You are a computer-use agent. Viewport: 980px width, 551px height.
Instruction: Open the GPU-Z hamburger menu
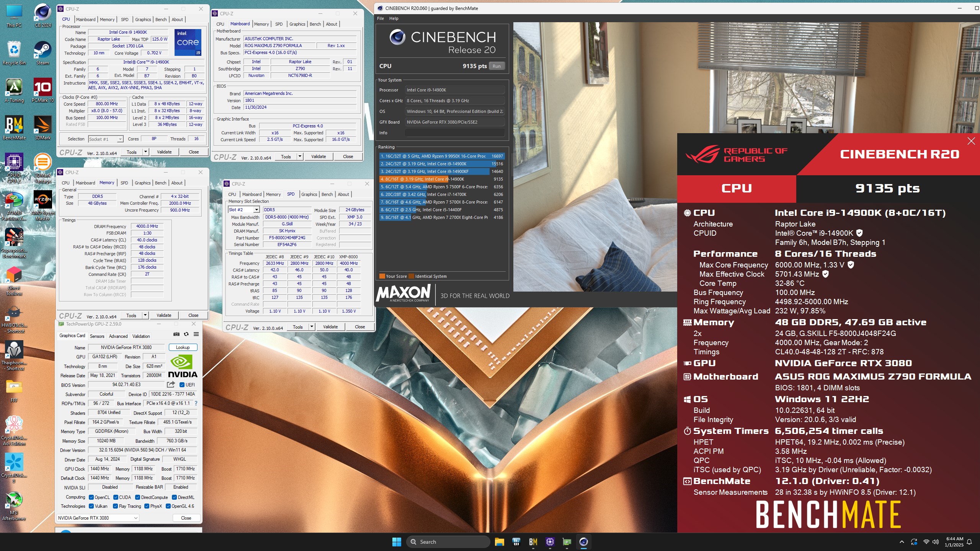[196, 334]
